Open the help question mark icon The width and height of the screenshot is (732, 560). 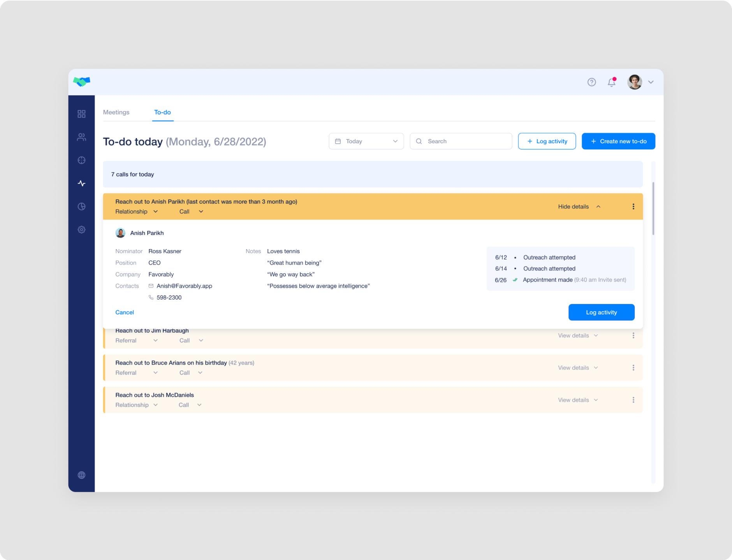click(591, 82)
